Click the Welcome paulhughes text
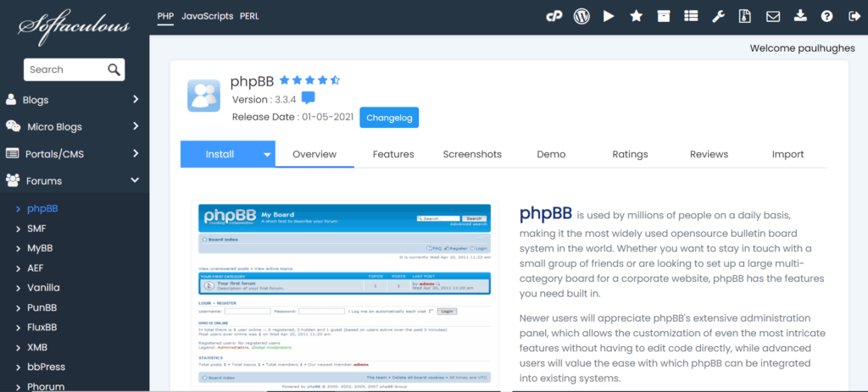This screenshot has width=868, height=392. coord(802,48)
